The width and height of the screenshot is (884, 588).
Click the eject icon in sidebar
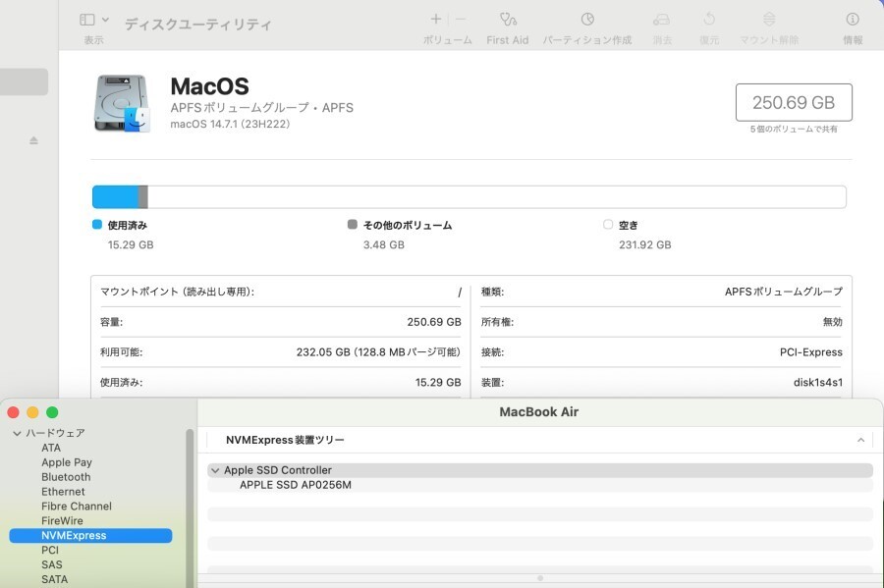33,140
